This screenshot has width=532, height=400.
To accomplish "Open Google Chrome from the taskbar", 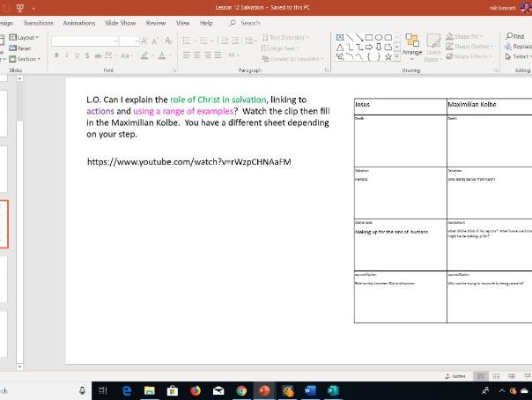I will (241, 390).
